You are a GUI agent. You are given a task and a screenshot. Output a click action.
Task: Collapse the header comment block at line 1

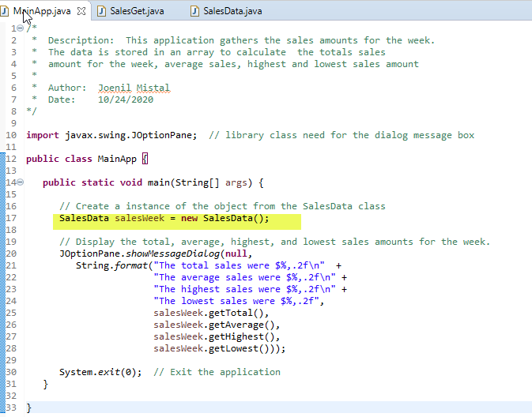point(21,28)
